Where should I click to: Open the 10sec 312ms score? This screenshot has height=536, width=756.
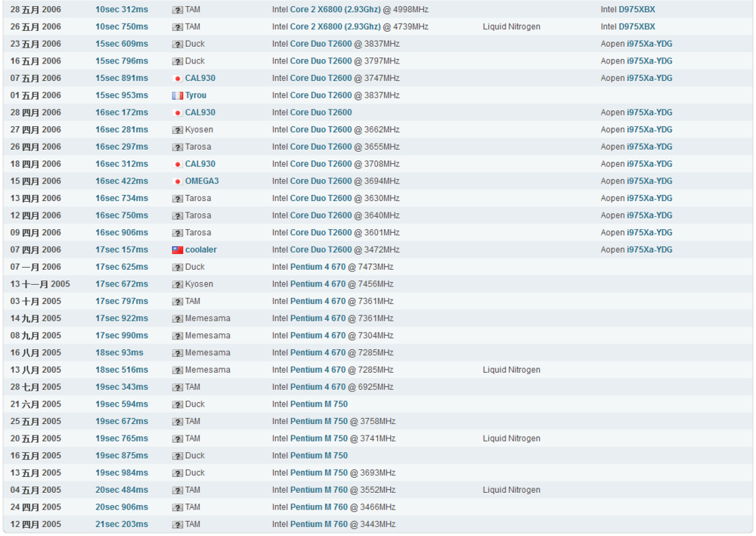pos(122,10)
